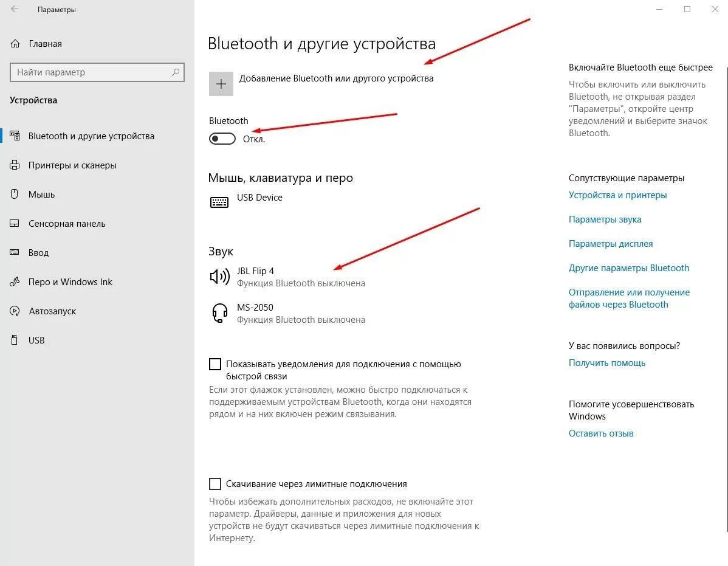Click the Bluetooth devices sidebar icon
This screenshot has width=728, height=566.
coord(15,136)
